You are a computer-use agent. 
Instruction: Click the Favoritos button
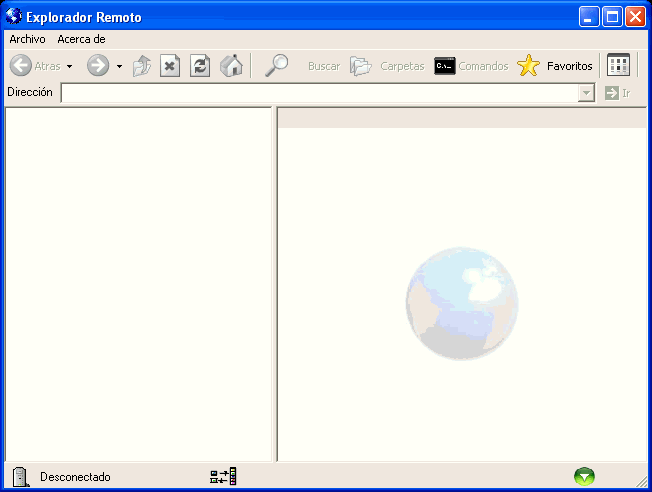pyautogui.click(x=556, y=66)
